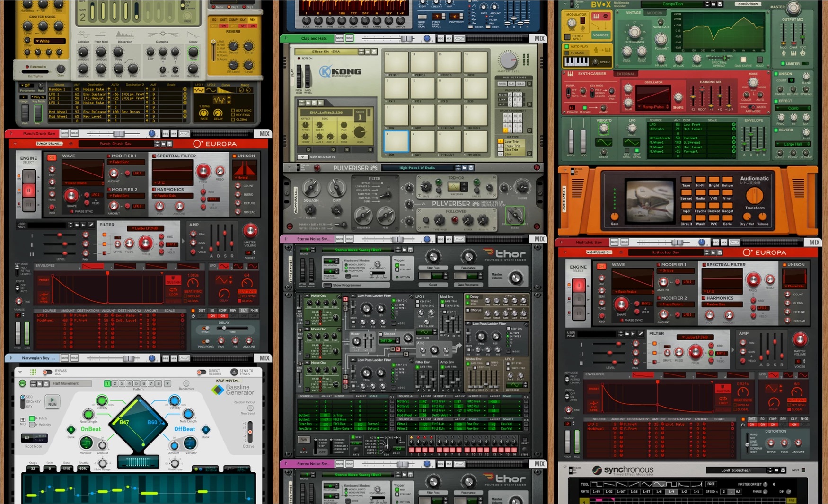Enable Step Seq trigger on Thor
Image resolution: width=828 pixels, height=504 pixels.
(x=397, y=269)
